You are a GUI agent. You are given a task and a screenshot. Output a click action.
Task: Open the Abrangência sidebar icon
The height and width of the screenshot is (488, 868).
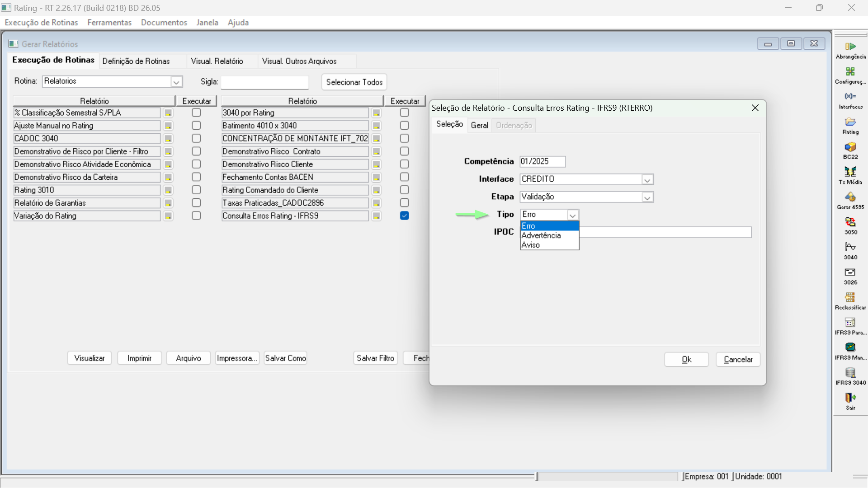click(850, 47)
